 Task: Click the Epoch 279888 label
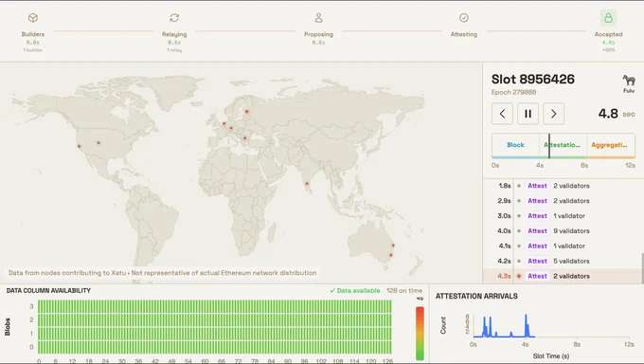tap(513, 93)
